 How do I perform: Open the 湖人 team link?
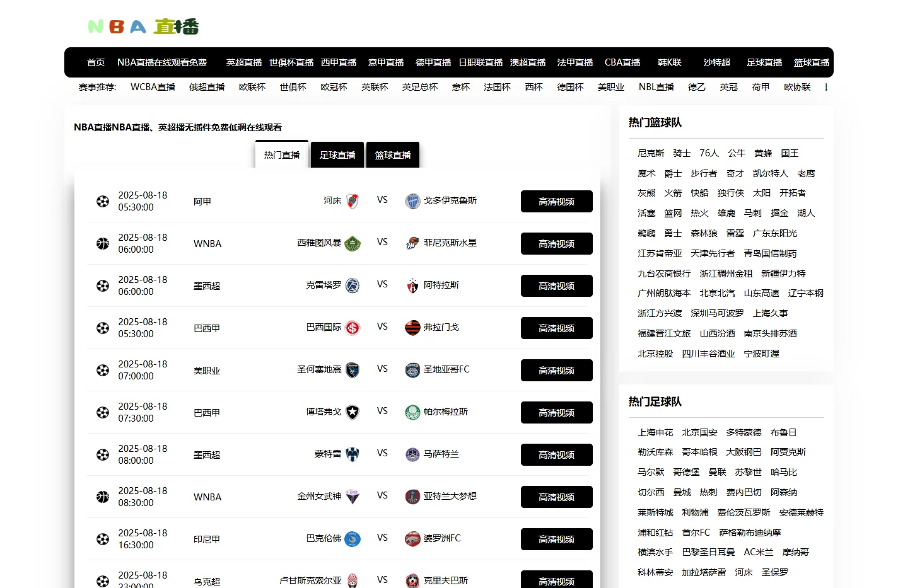[x=806, y=213]
